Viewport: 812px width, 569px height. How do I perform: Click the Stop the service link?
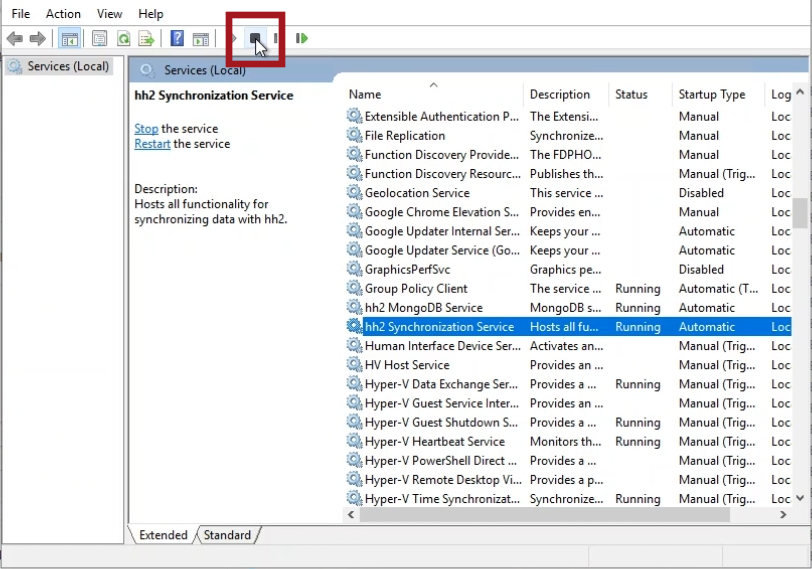[x=146, y=128]
